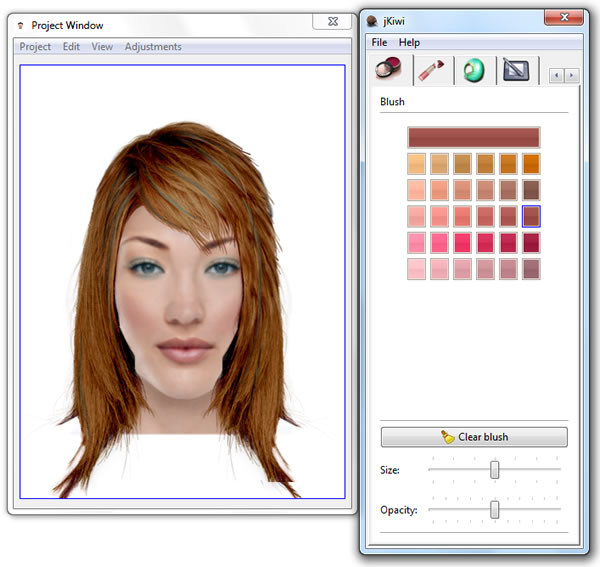Image resolution: width=600 pixels, height=567 pixels.
Task: Pick the mauve swatch ending bottom row
Action: 531,269
